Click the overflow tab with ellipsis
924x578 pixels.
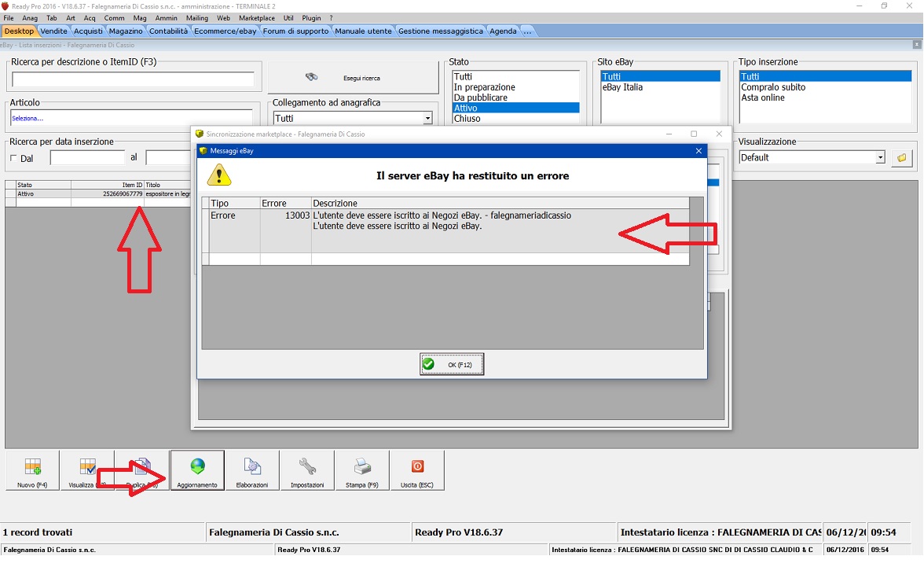click(x=527, y=31)
